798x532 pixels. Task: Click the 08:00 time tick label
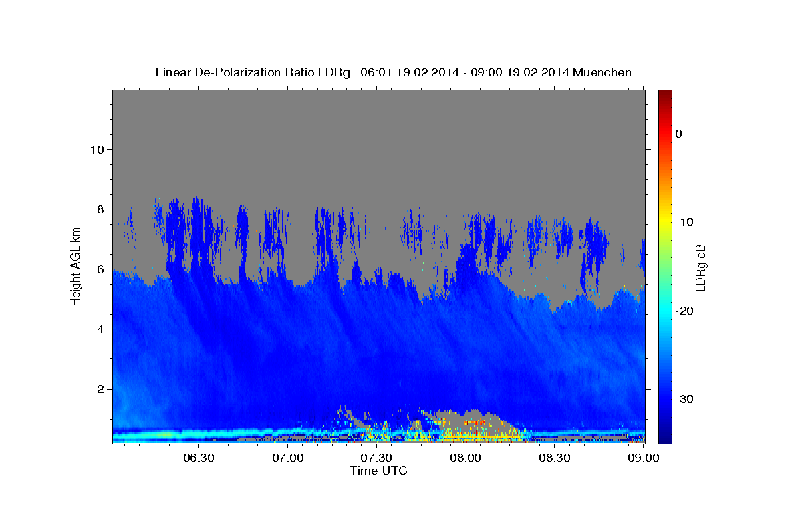click(465, 458)
